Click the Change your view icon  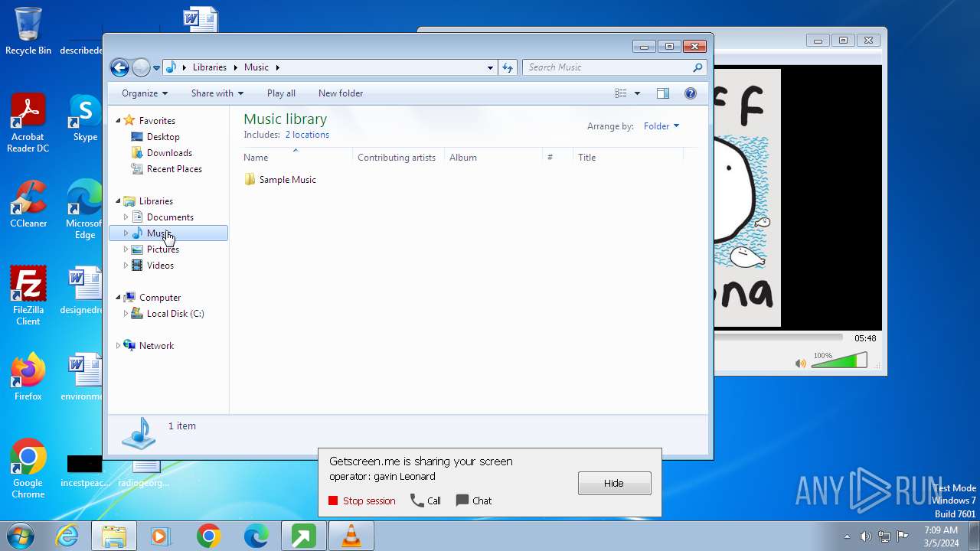coord(621,93)
